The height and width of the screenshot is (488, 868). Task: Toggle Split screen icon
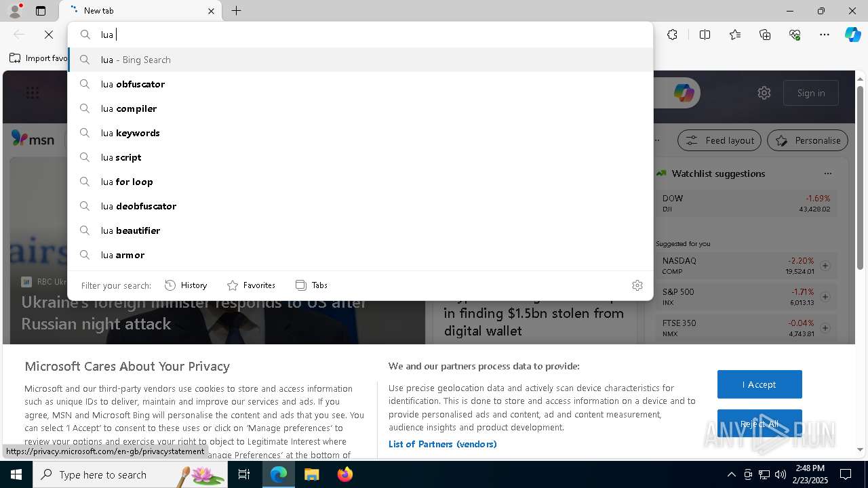[x=705, y=35]
